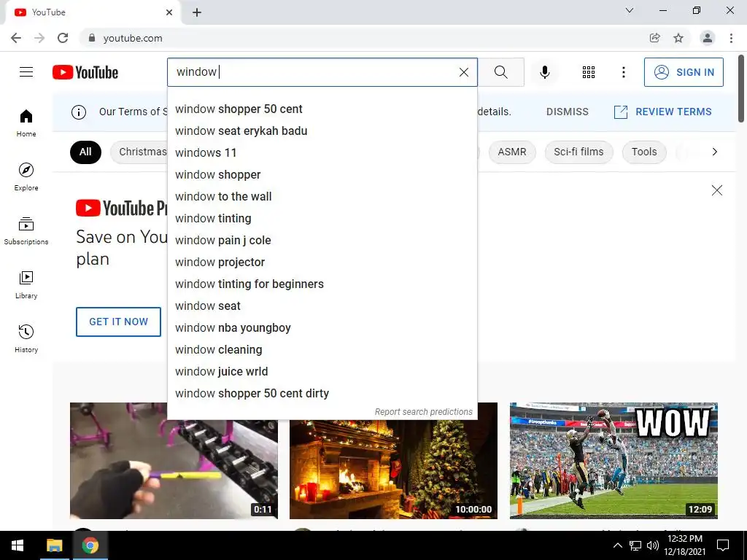Open the football WOW video thumbnail
The image size is (747, 560).
click(x=614, y=461)
